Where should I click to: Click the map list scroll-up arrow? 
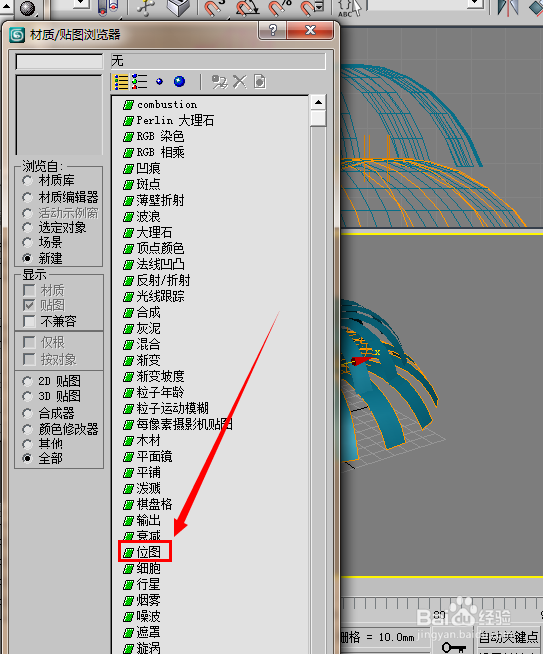pos(318,102)
